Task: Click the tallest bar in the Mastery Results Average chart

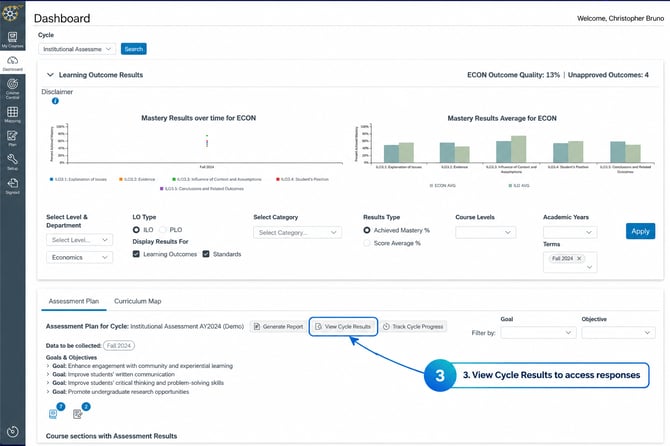Action: coord(518,149)
